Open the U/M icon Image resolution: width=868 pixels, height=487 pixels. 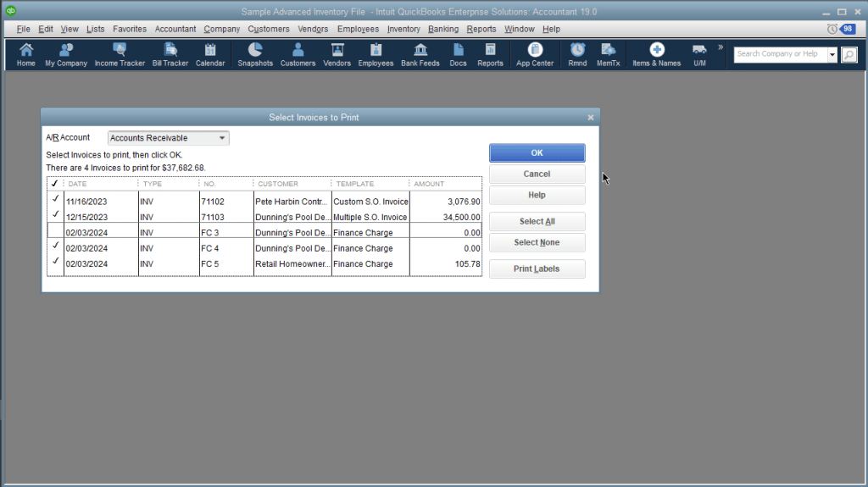pos(699,55)
